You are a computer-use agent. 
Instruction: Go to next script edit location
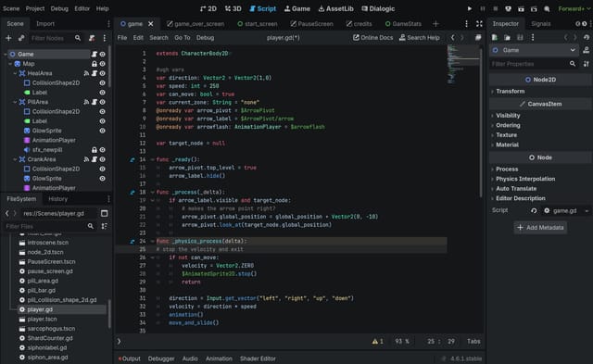(461, 37)
